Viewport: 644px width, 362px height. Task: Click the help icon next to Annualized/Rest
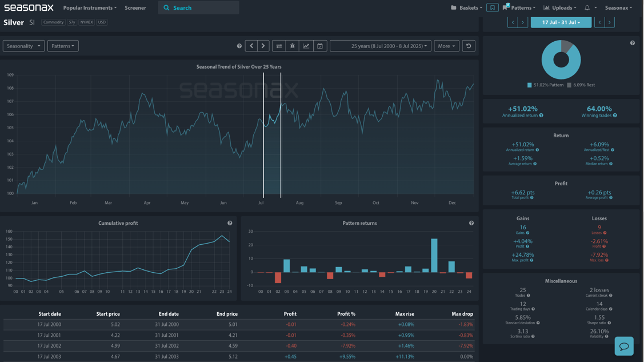(613, 150)
